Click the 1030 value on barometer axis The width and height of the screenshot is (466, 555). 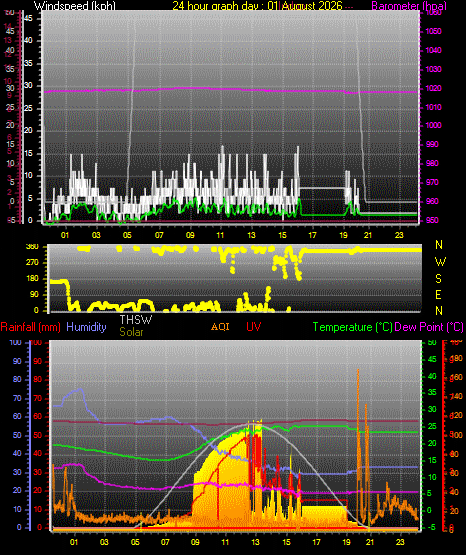coord(433,69)
